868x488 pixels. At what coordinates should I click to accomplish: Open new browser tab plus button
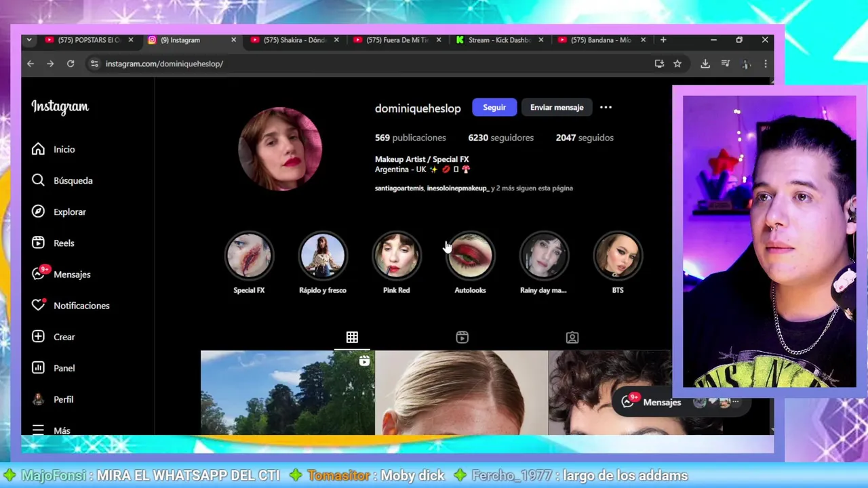click(663, 40)
